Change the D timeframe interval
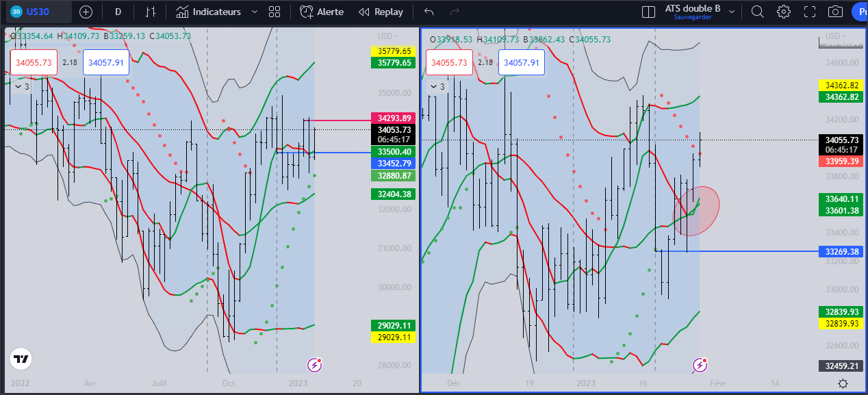 [x=118, y=12]
